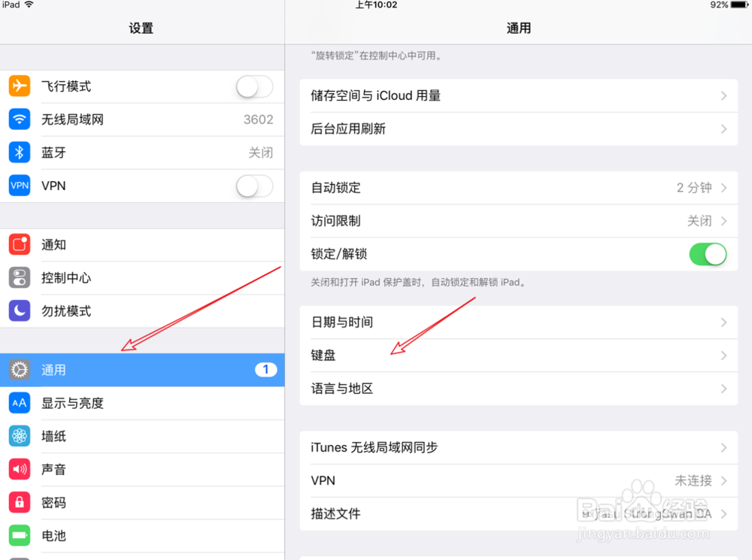Select the Bluetooth icon in sidebar
752x560 pixels.
[20, 153]
